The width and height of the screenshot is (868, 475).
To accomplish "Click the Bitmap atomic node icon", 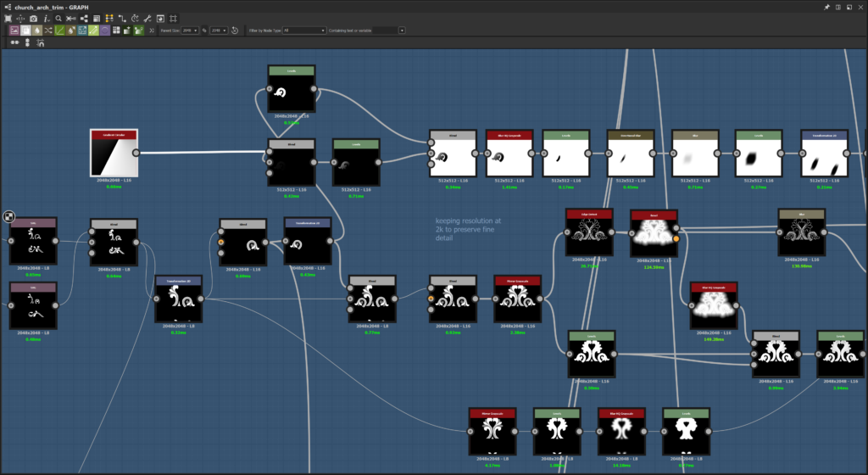I will pyautogui.click(x=14, y=31).
